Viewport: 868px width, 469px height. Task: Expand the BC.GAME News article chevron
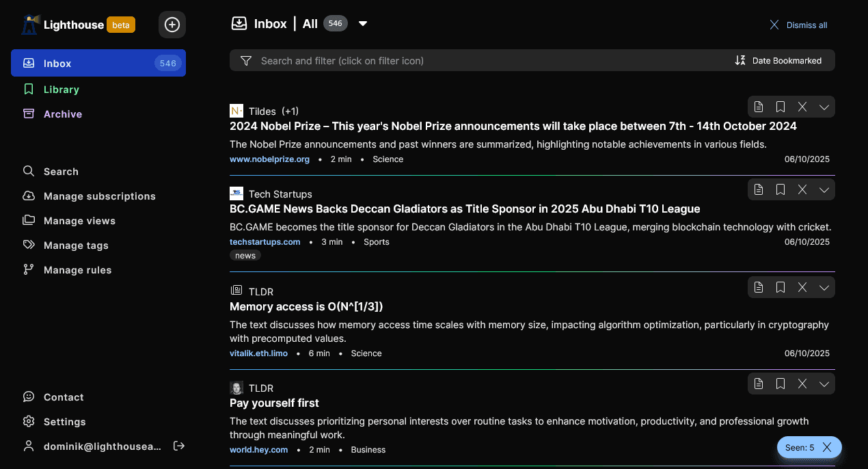(x=824, y=189)
